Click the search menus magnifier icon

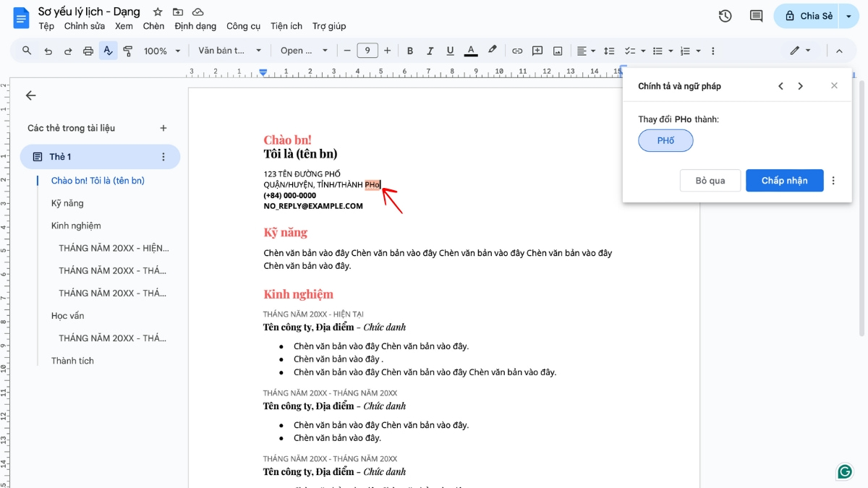coord(27,51)
